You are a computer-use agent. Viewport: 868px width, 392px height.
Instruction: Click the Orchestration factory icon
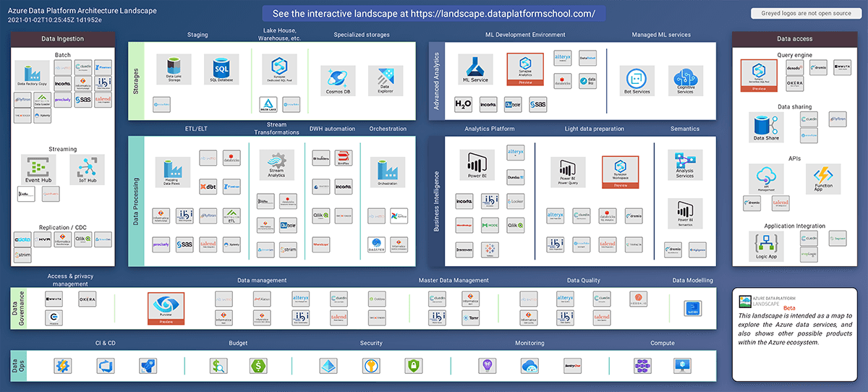tap(388, 172)
